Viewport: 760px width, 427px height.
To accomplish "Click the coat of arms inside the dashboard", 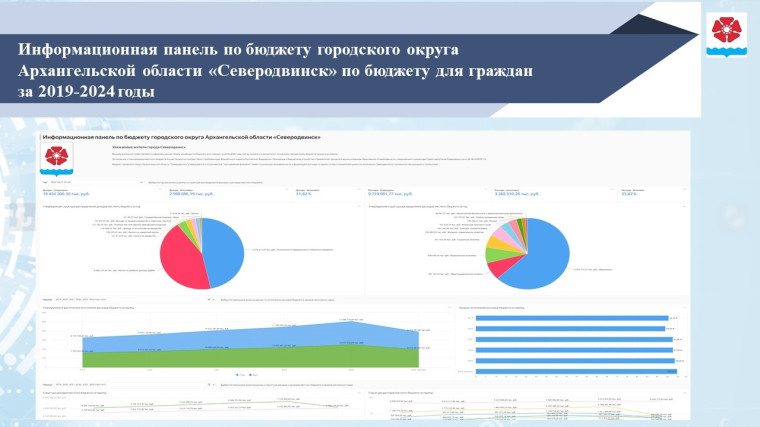I will click(x=57, y=158).
